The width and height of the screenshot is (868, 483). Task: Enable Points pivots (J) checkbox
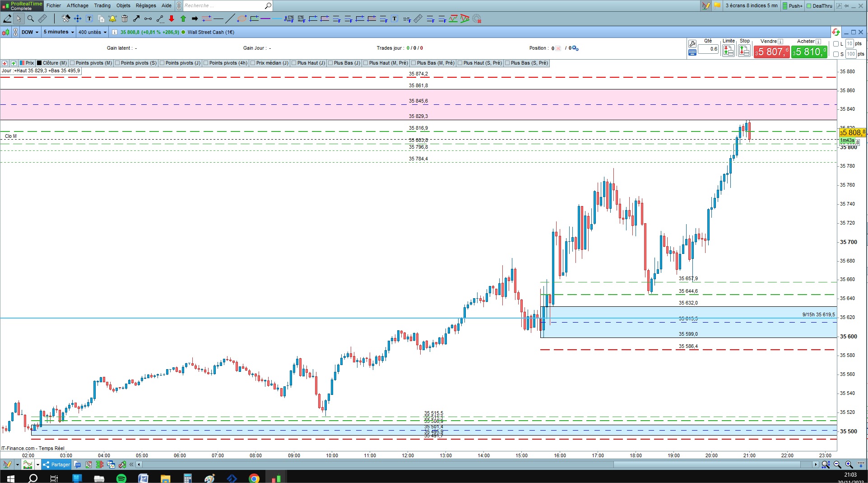point(162,63)
